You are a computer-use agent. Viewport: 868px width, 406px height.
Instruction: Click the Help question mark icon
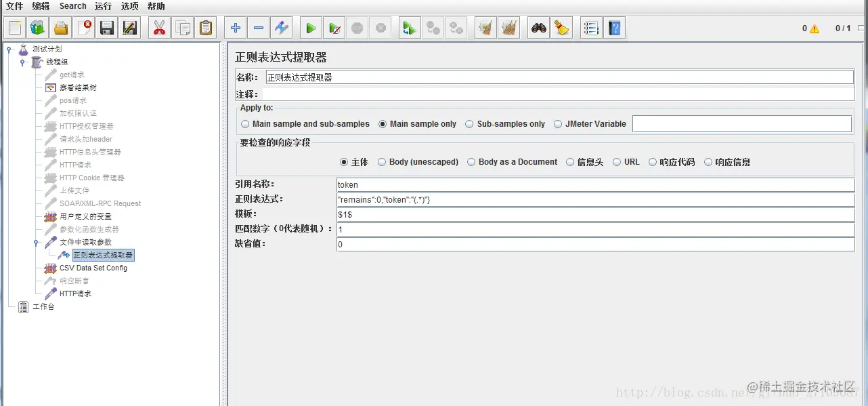tap(614, 28)
